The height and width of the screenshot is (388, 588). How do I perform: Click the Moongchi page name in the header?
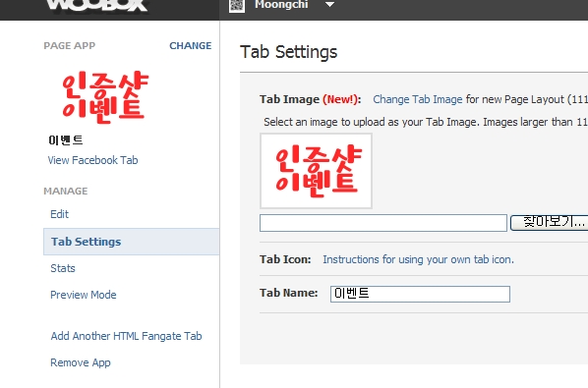tap(281, 5)
